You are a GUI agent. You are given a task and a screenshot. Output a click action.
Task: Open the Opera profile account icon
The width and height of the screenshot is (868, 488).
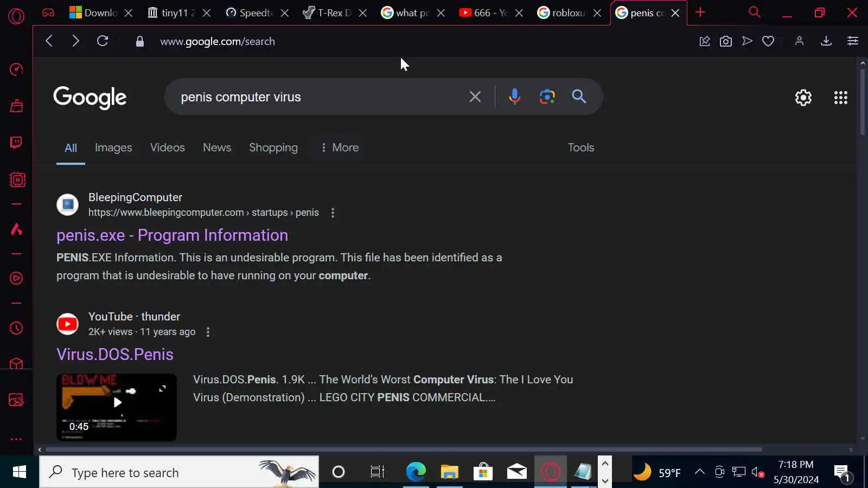point(799,41)
